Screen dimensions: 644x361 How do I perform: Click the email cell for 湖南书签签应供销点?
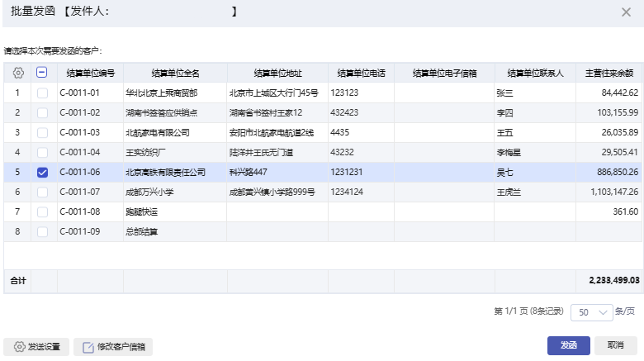tap(443, 112)
